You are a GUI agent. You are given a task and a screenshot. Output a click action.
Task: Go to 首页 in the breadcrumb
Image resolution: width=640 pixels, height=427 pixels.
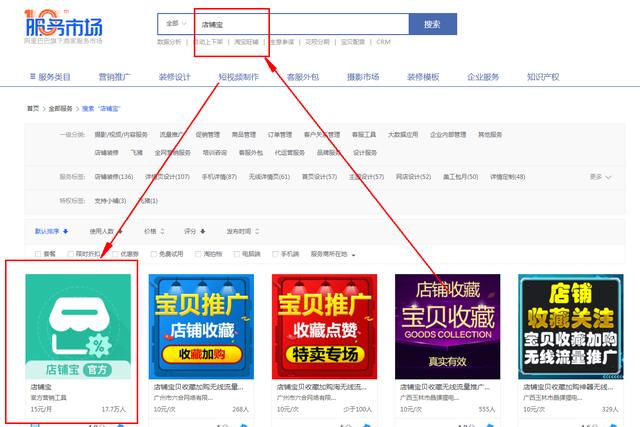(33, 109)
